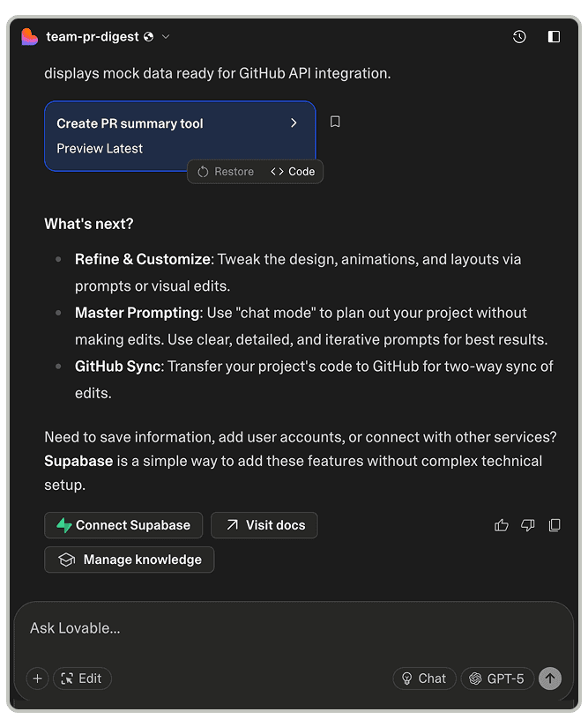Give thumbs down to the response
The image size is (588, 719).
[528, 525]
